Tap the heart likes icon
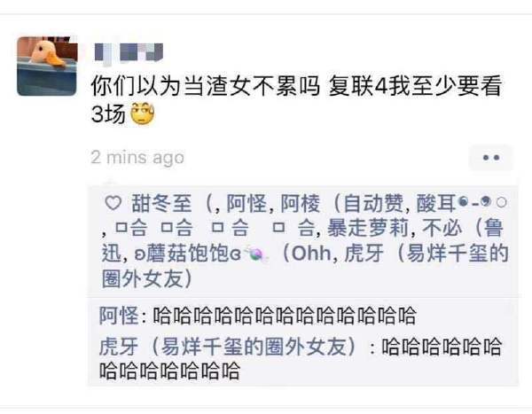Screen dimensions: 532x414 [113, 203]
